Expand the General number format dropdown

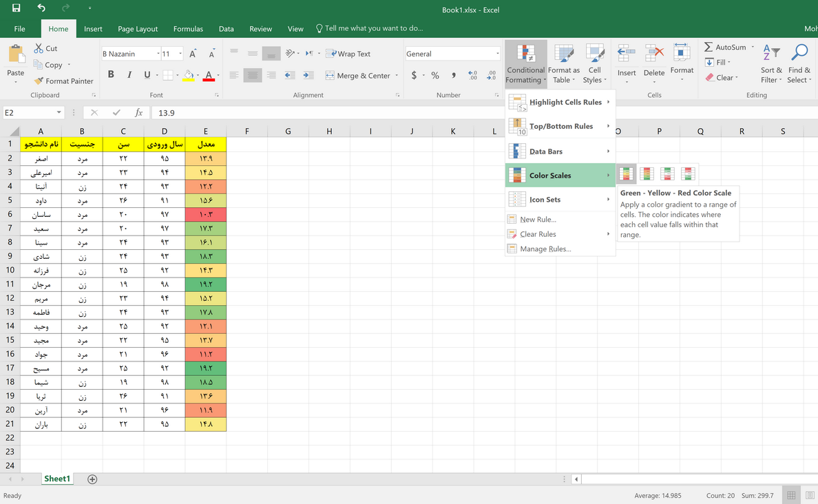497,54
